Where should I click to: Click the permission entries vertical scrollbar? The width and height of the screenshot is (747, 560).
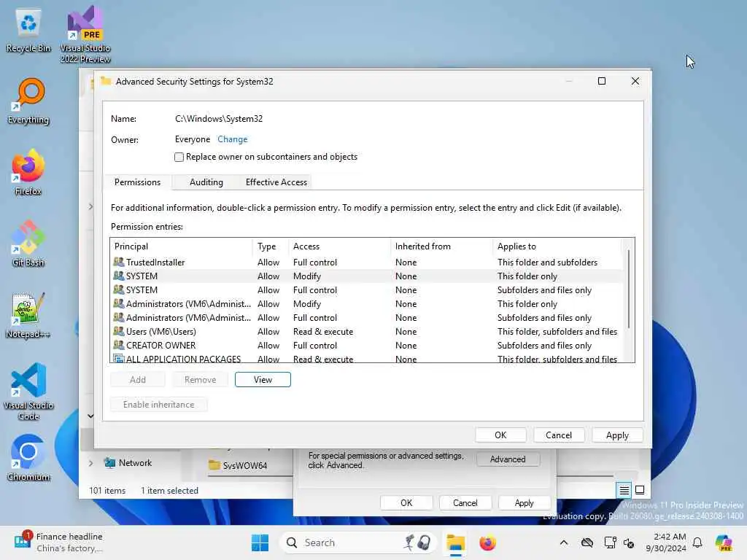(629, 289)
